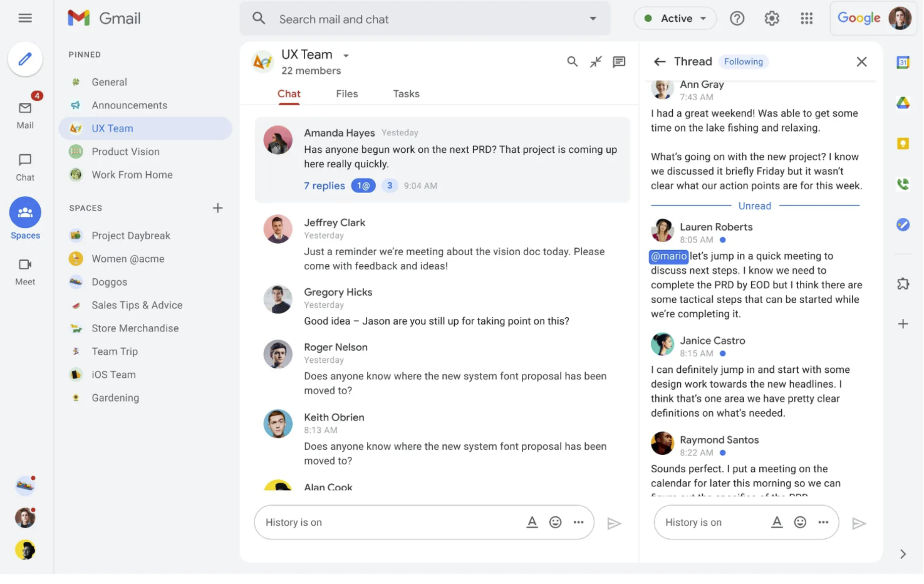Collapse the space view with arrows icon

coord(596,61)
